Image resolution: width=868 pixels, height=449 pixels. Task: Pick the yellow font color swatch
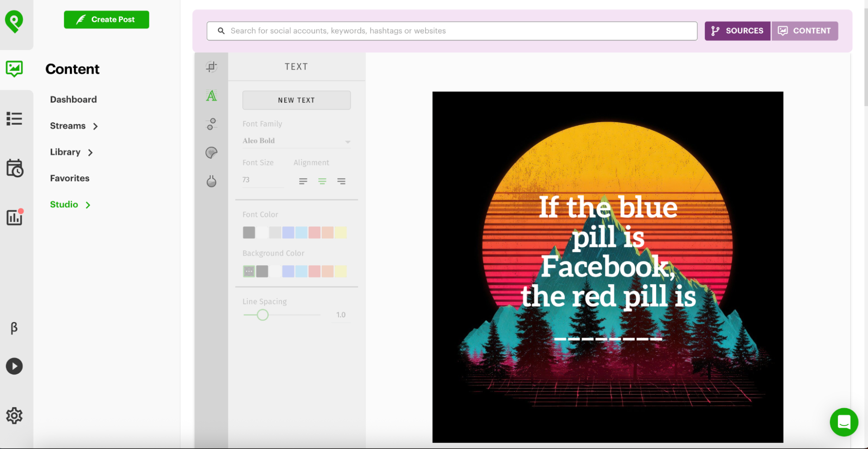pyautogui.click(x=341, y=233)
